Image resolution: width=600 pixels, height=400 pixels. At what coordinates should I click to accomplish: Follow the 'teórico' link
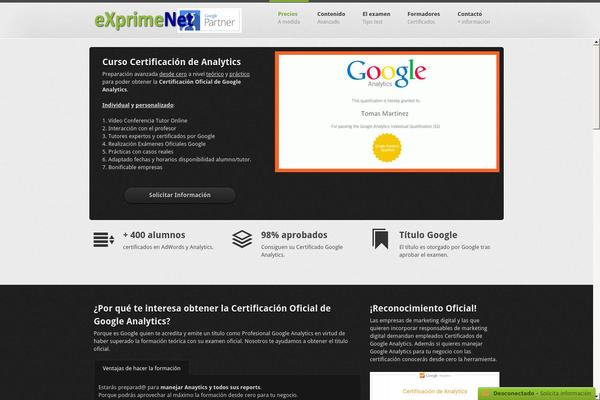point(215,74)
